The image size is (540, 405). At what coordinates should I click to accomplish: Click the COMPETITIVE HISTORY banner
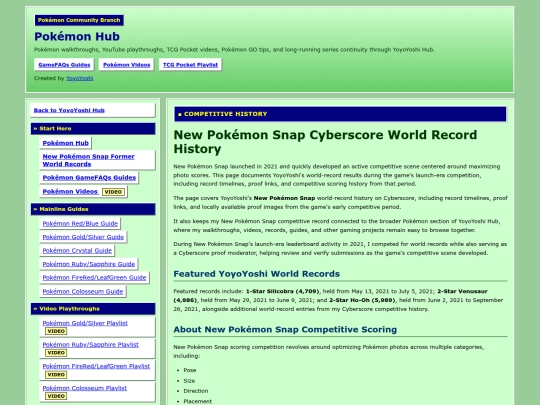coord(340,114)
